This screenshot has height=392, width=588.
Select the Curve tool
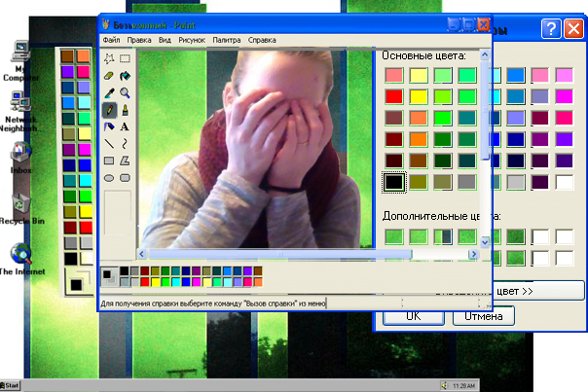pos(125,144)
